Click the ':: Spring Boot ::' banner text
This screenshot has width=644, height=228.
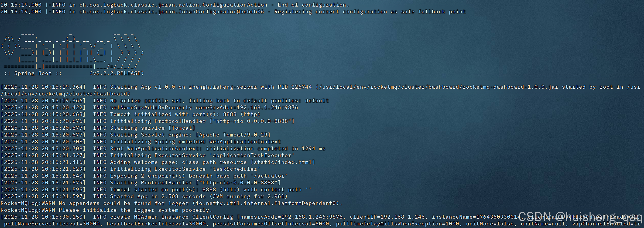[33, 73]
